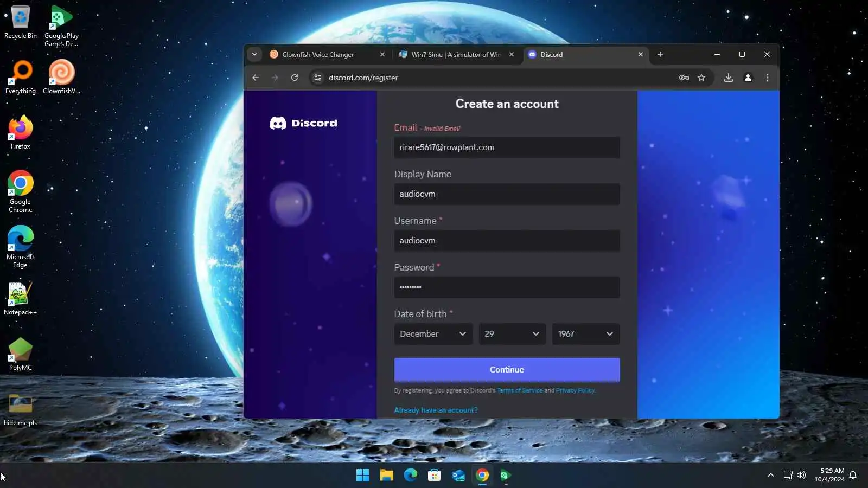Open Outlook from the taskbar
Image resolution: width=868 pixels, height=488 pixels.
458,476
